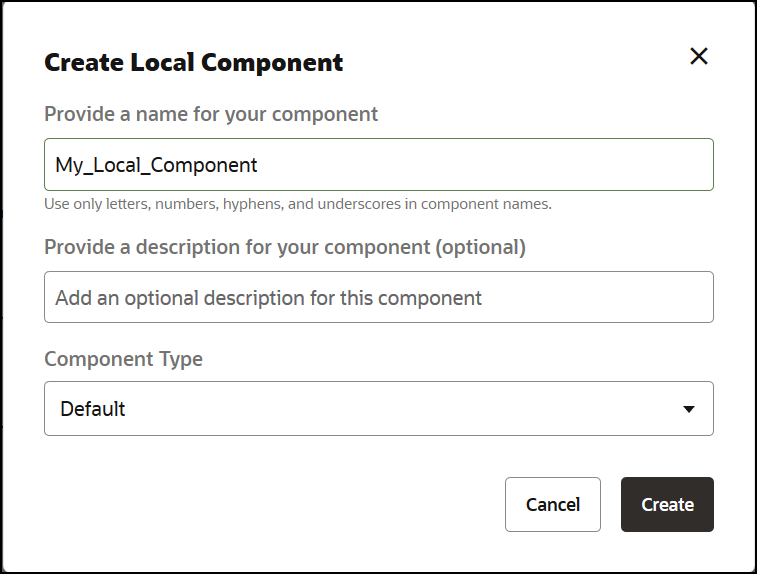Click Create to make the component
This screenshot has height=574, width=757.
[667, 504]
